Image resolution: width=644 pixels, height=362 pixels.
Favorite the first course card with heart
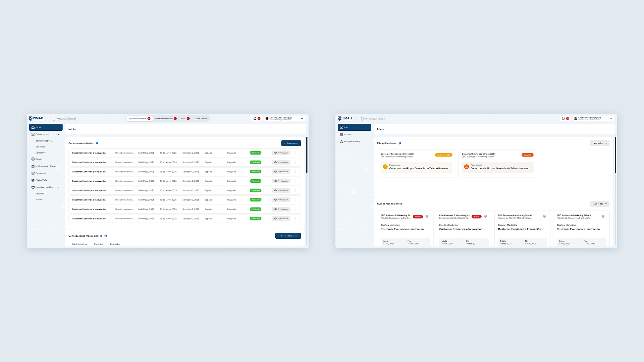pos(427,217)
